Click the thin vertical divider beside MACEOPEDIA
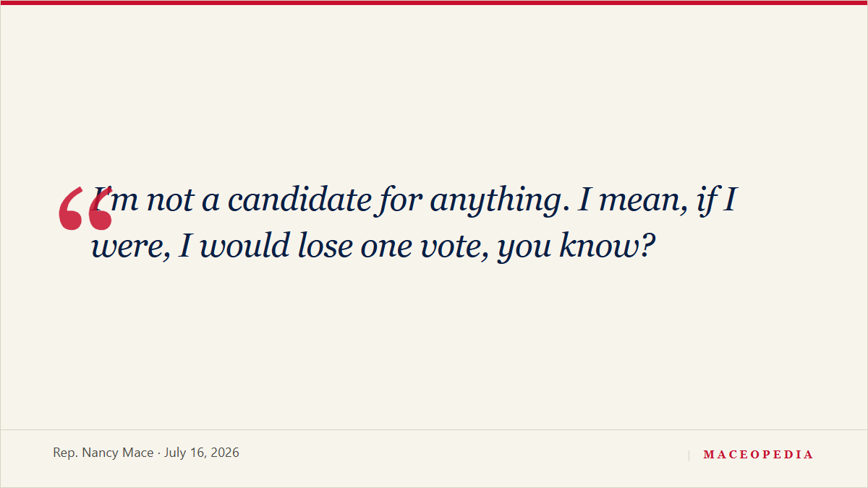Viewport: 868px width, 488px height. (x=689, y=455)
